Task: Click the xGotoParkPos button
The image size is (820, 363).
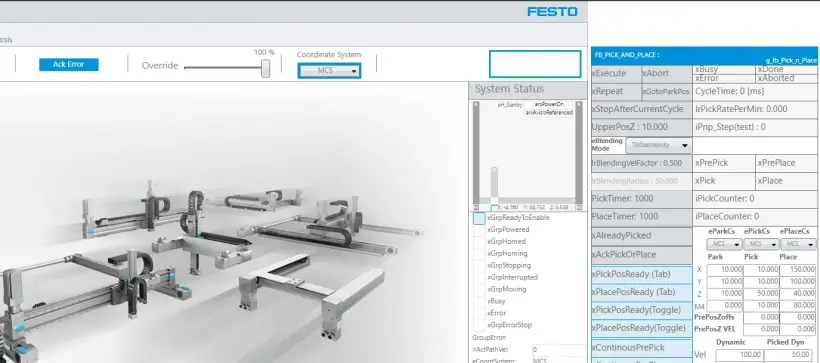Action: (667, 92)
